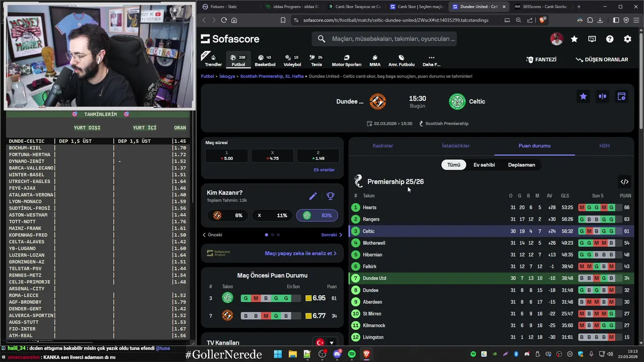644x362 pixels.
Task: Open Spotify from the taskbar
Action: [352, 354]
